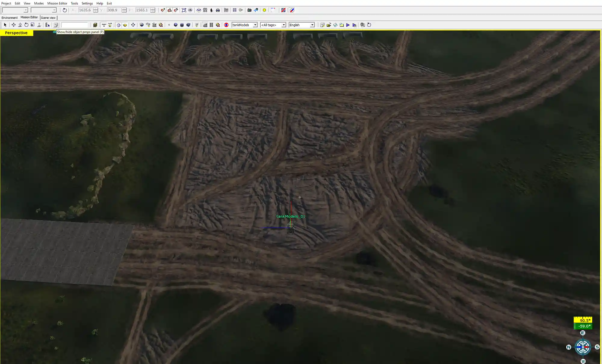Screen dimensions: 602x364
Task: Click the X coordinate field 1635.6
Action: click(x=85, y=10)
